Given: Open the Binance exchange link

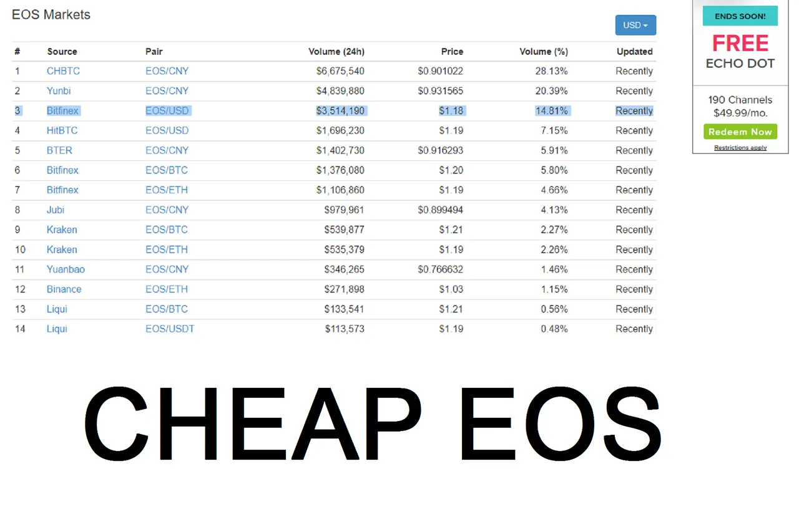Looking at the screenshot, I should [64, 290].
